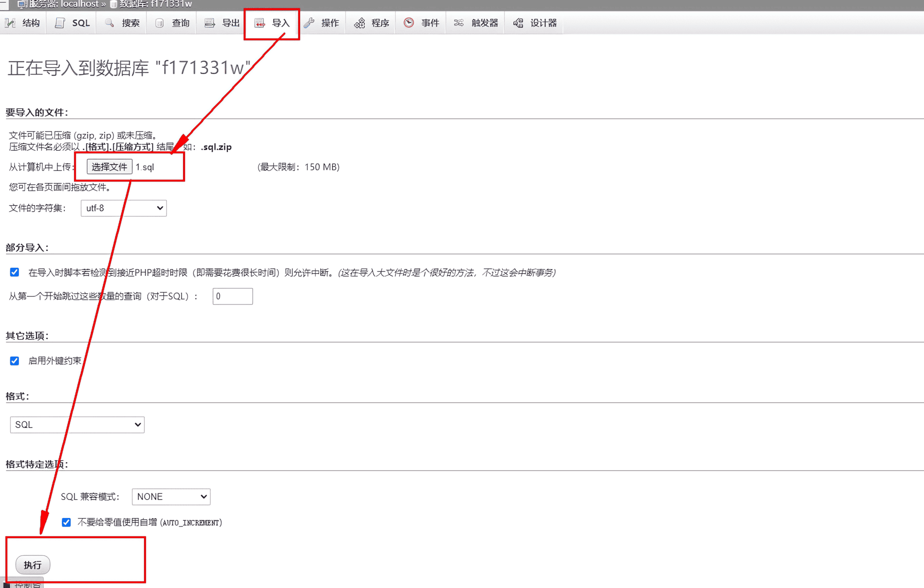Uncheck enable foreign key constraints (启用外键约束)
Image resolution: width=924 pixels, height=588 pixels.
(x=14, y=361)
